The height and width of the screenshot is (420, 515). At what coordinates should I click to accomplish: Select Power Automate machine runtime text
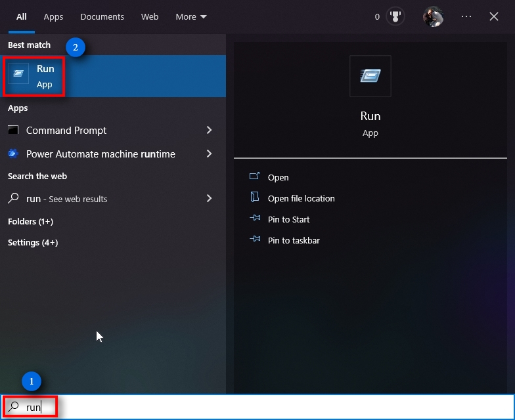101,154
